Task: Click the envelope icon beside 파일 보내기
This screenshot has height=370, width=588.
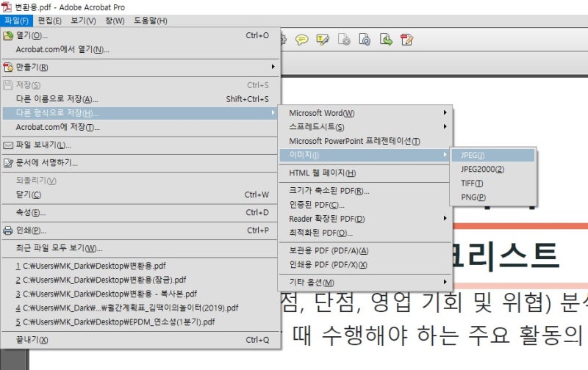Action: 8,145
